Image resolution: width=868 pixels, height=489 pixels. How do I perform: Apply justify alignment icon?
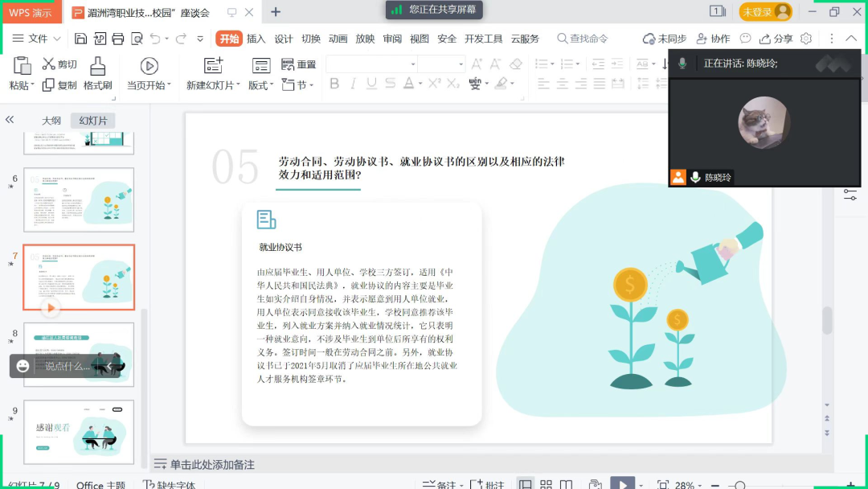pyautogui.click(x=599, y=84)
